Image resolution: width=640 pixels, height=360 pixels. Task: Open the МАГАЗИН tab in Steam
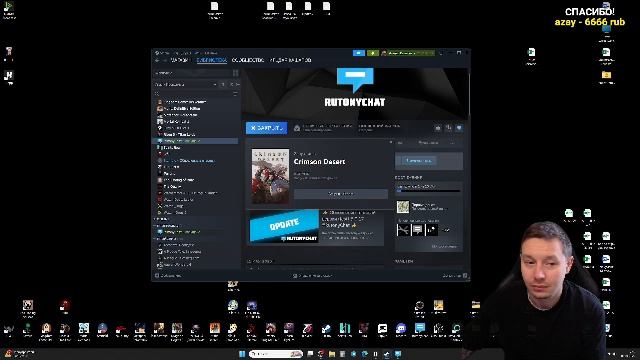179,60
